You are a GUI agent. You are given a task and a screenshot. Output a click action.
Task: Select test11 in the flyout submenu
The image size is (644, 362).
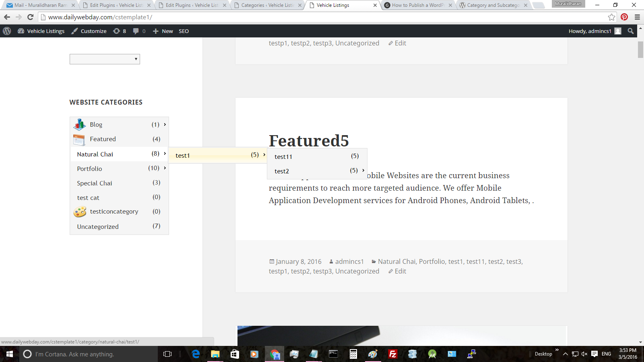pyautogui.click(x=283, y=156)
